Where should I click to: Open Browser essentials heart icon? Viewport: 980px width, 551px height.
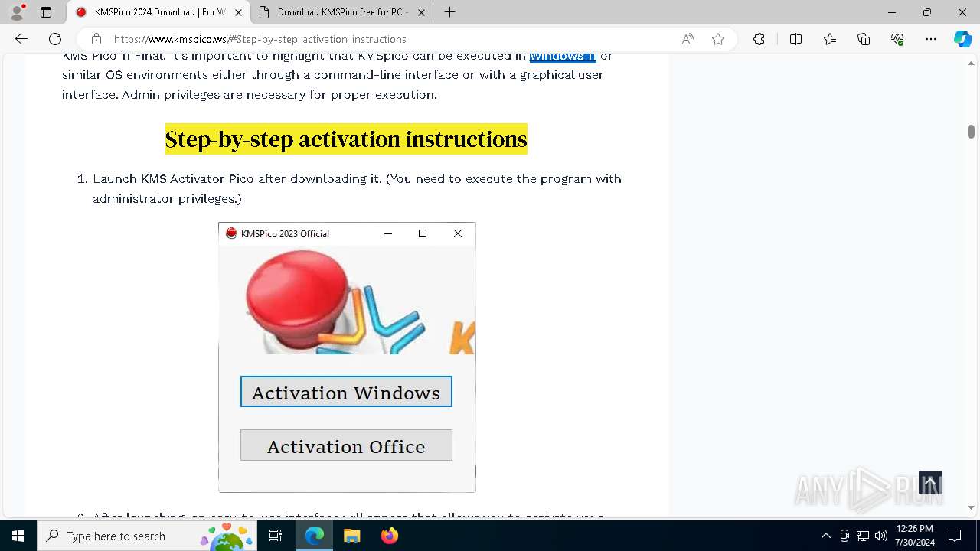[897, 39]
